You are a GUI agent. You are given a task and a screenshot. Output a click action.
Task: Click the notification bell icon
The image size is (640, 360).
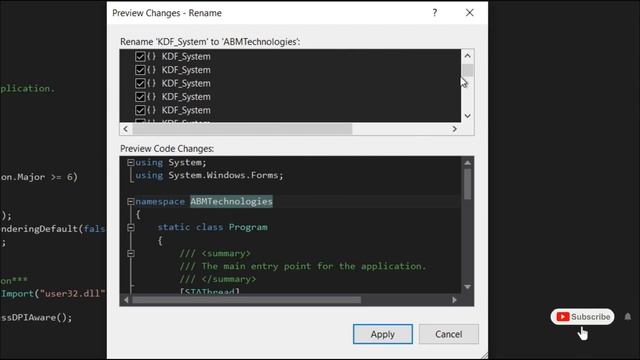(628, 317)
